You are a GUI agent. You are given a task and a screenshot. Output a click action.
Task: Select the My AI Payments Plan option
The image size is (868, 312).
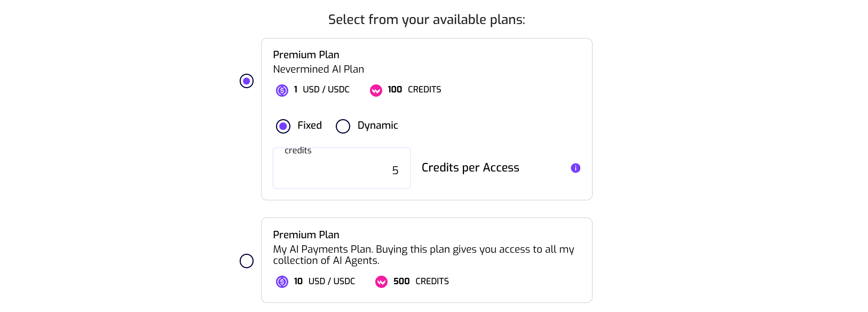coord(246,261)
